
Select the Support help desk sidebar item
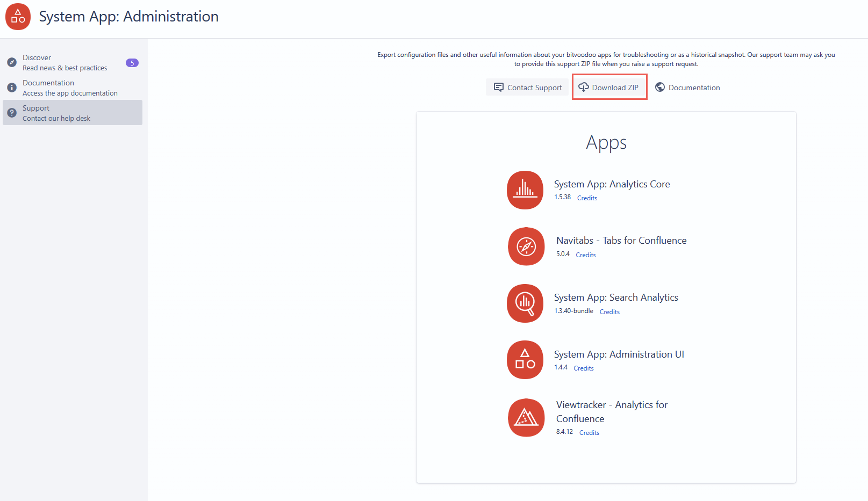coord(56,113)
